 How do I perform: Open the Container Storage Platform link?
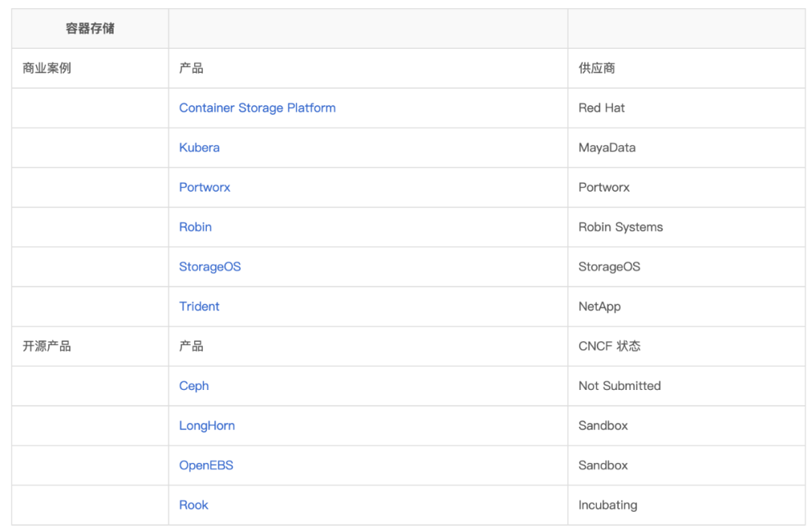tap(257, 108)
